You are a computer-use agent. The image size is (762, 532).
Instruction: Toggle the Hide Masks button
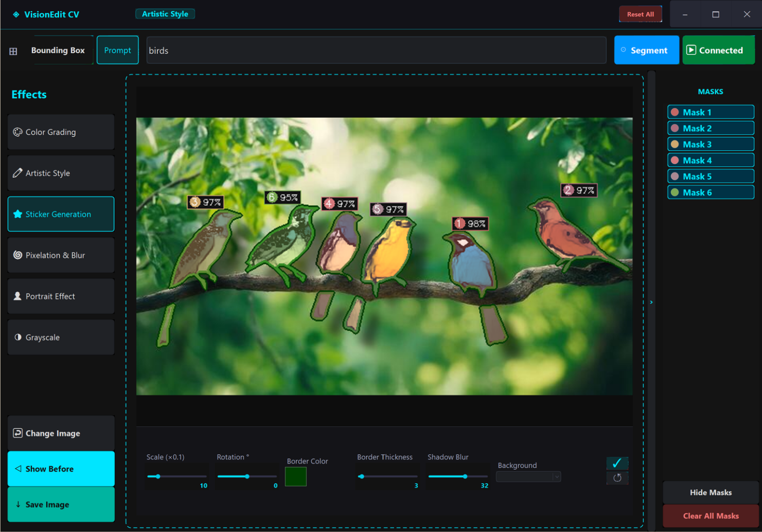pyautogui.click(x=711, y=492)
